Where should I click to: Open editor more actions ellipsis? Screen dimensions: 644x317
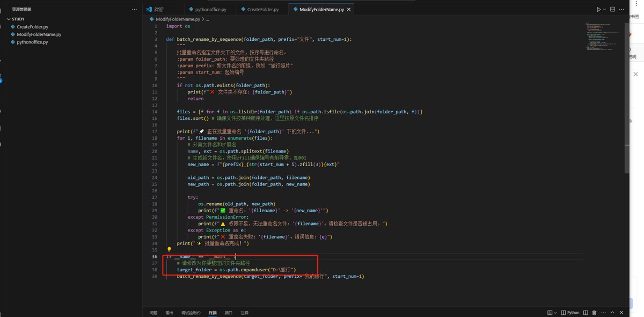click(x=622, y=10)
